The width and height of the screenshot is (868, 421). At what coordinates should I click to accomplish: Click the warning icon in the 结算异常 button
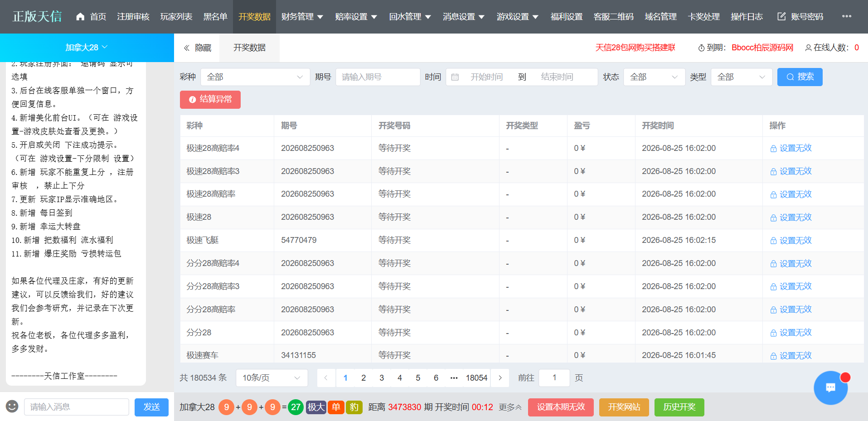[193, 100]
